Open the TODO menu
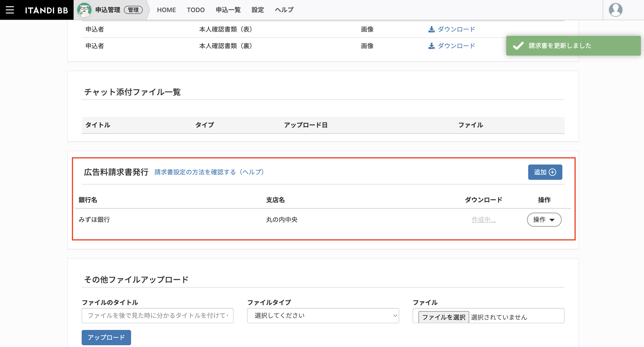The image size is (644, 347). coord(196,10)
